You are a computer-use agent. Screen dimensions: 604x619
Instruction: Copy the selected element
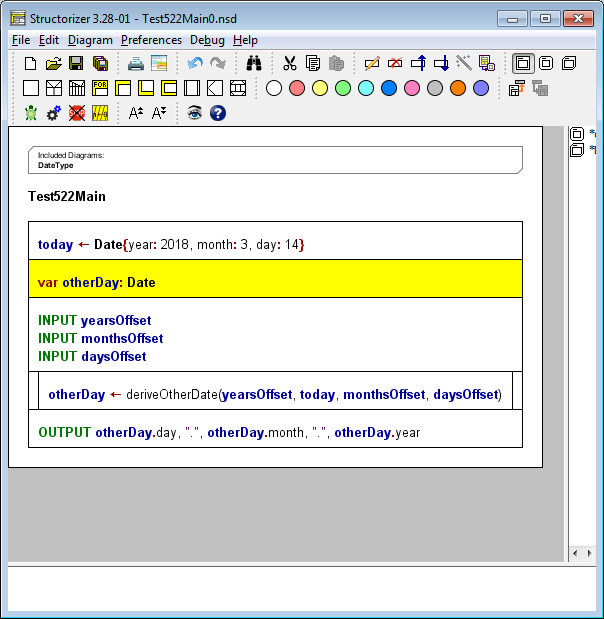pyautogui.click(x=313, y=64)
